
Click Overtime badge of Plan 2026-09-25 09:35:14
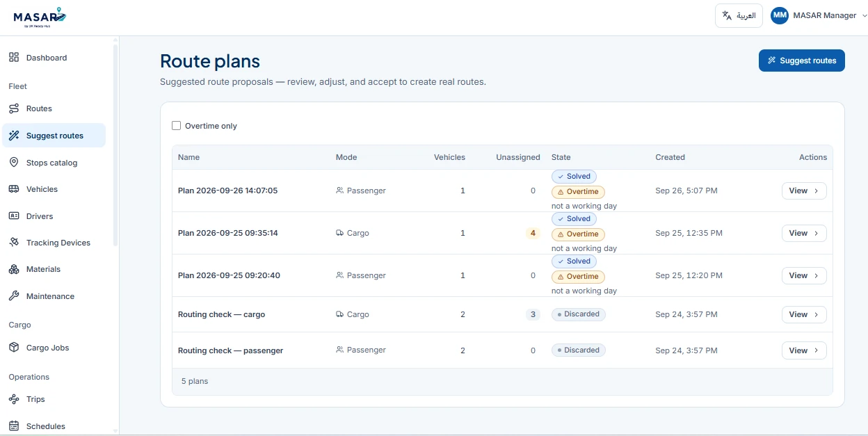(578, 234)
